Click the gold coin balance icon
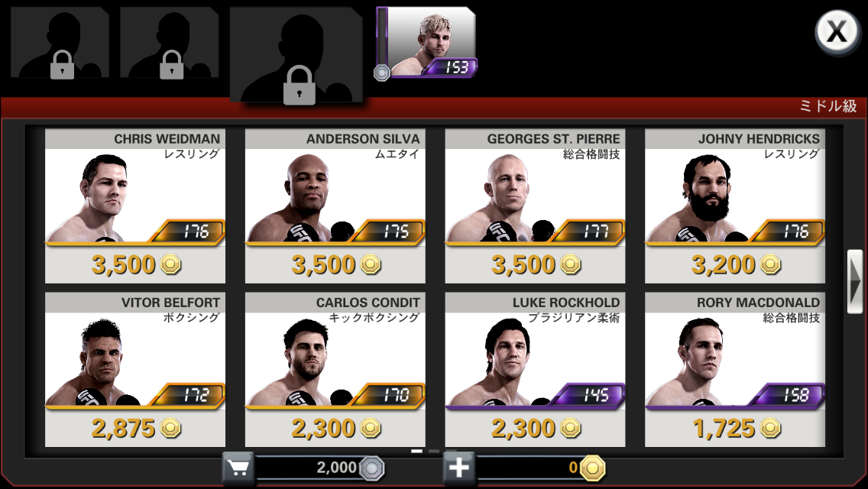868x489 pixels. point(592,468)
